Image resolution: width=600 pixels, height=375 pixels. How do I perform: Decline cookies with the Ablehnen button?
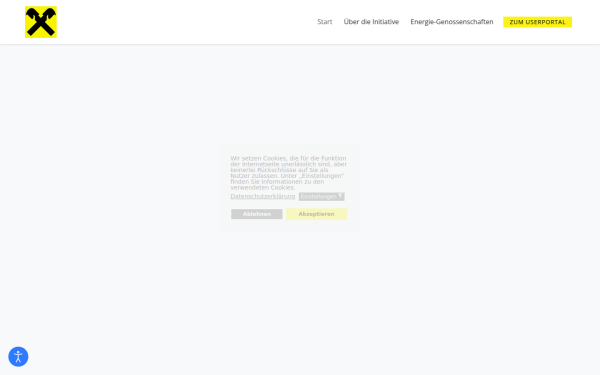click(x=257, y=214)
